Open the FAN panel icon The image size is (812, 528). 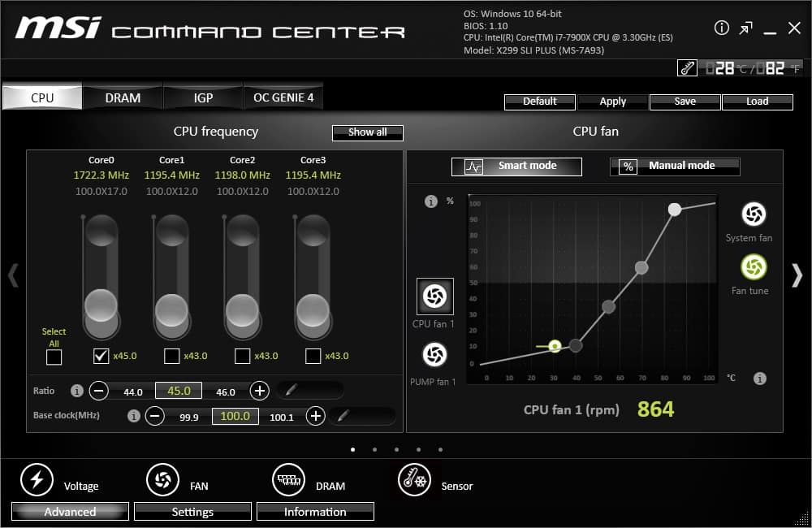coord(162,480)
